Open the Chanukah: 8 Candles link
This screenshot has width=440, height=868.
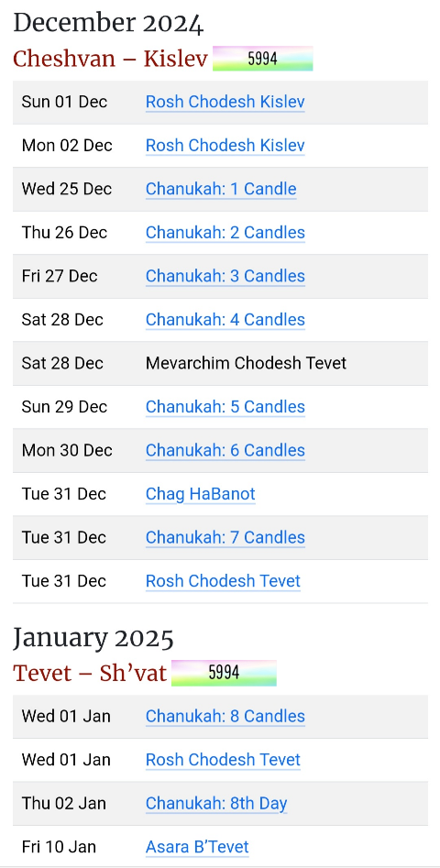pos(225,717)
